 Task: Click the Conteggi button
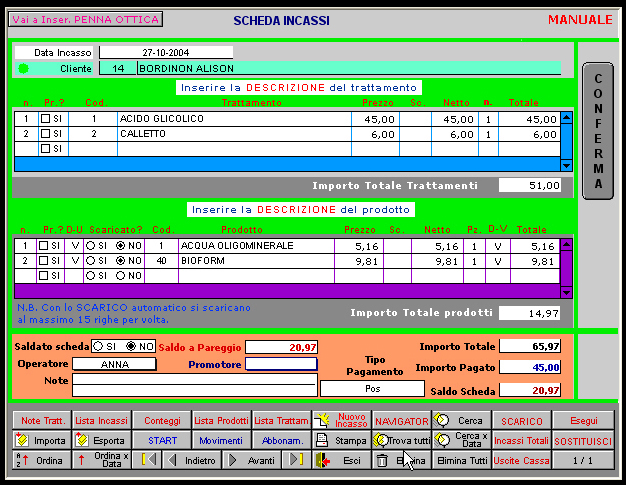click(162, 420)
